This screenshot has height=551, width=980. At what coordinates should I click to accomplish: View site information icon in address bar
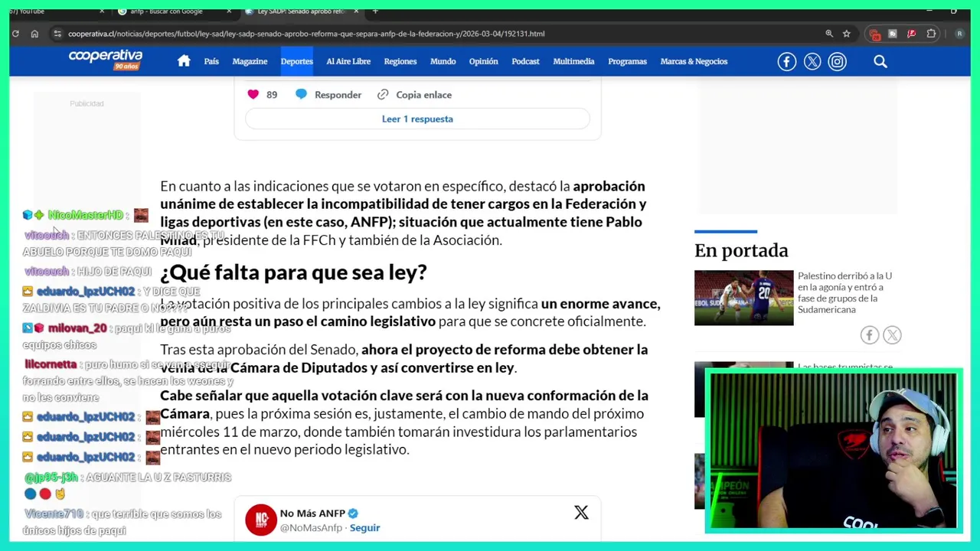point(57,34)
